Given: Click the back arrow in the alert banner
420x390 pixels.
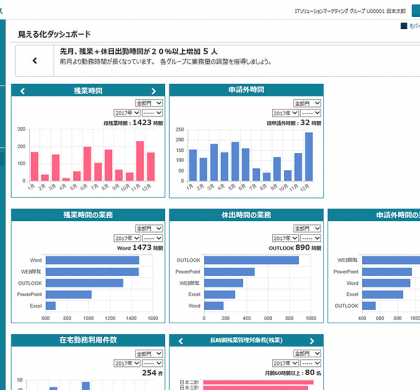Looking at the screenshot, I should tap(35, 61).
